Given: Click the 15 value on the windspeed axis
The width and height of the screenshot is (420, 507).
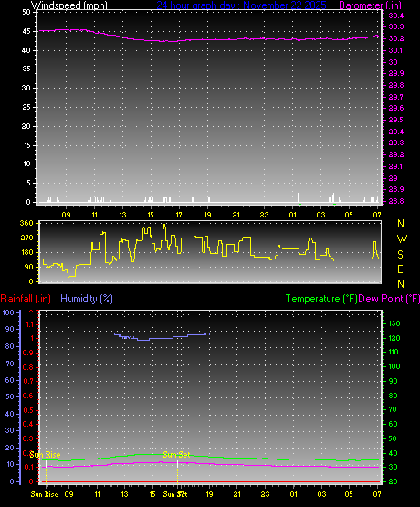Looking at the screenshot, I should [26, 145].
